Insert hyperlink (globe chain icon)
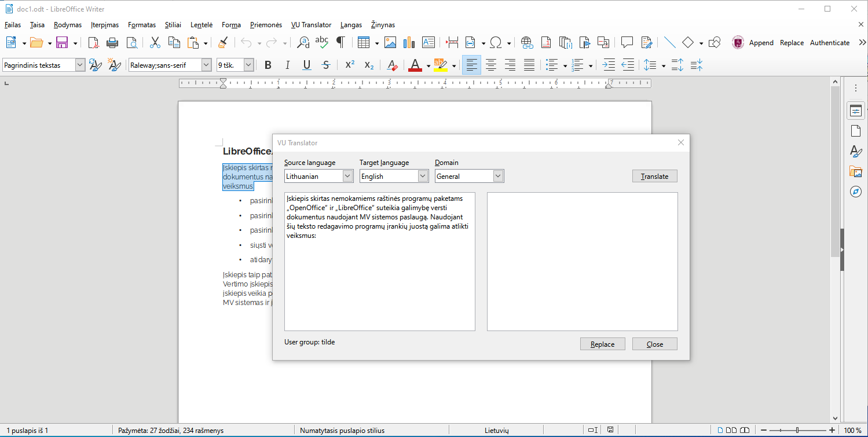868x437 pixels. pyautogui.click(x=527, y=42)
